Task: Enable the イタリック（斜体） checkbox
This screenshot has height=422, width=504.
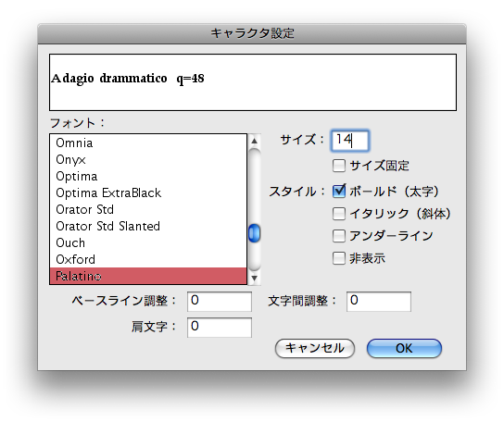Action: (339, 214)
